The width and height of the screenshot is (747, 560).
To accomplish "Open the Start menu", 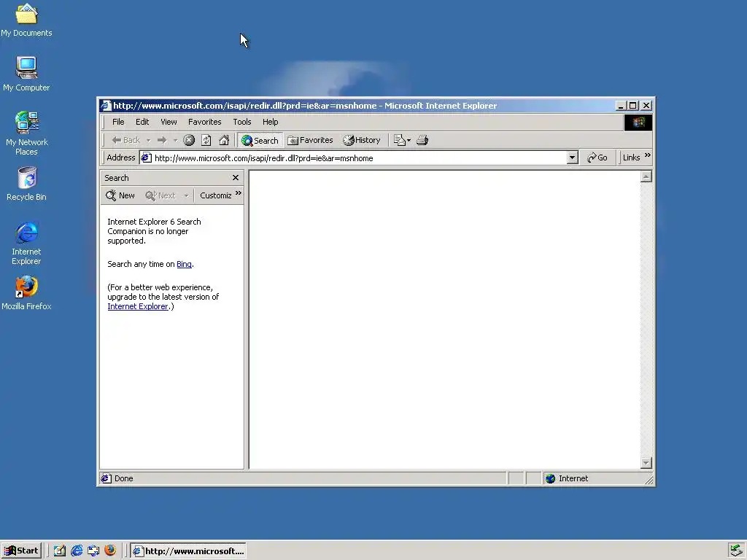I will (21, 551).
